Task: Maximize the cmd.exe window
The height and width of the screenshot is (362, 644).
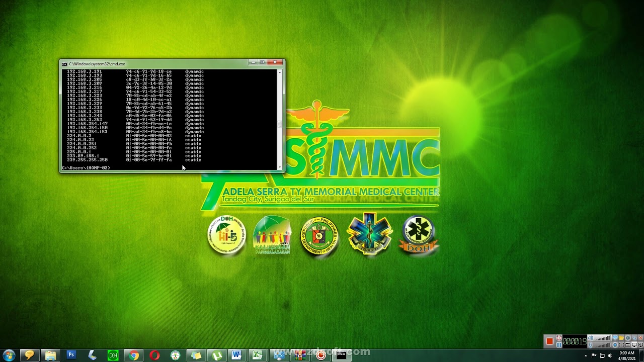Action: 262,62
